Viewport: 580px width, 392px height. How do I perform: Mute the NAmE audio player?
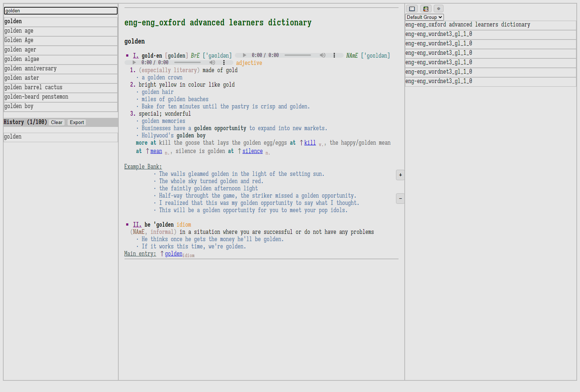click(212, 62)
